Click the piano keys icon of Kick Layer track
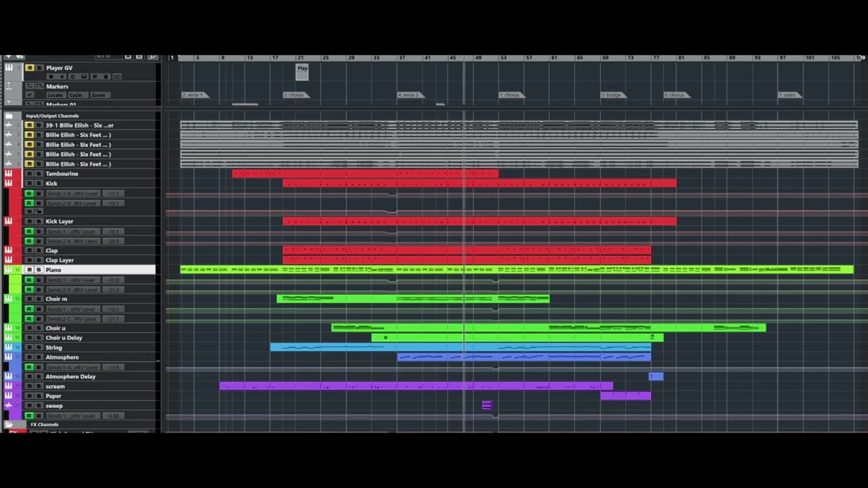868x488 pixels. coord(9,221)
